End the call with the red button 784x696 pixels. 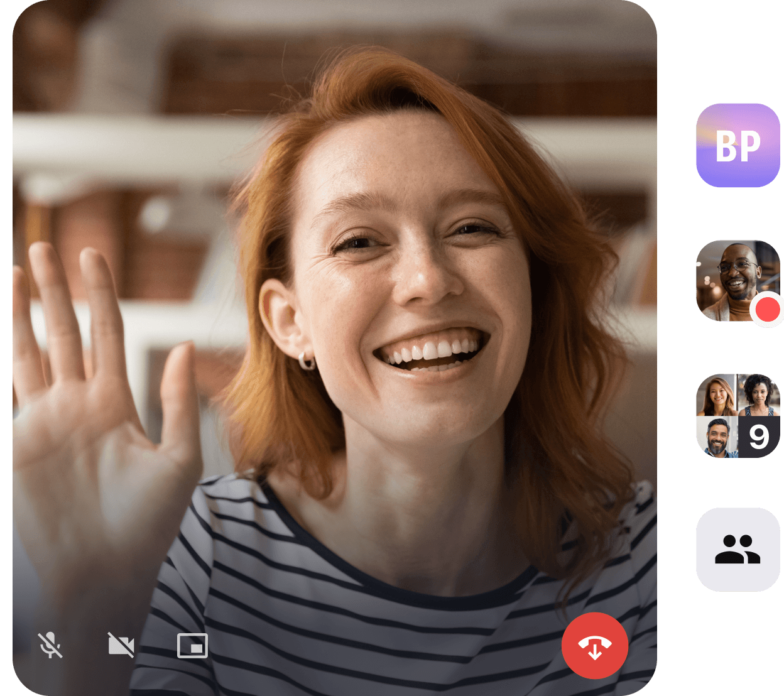tap(596, 646)
